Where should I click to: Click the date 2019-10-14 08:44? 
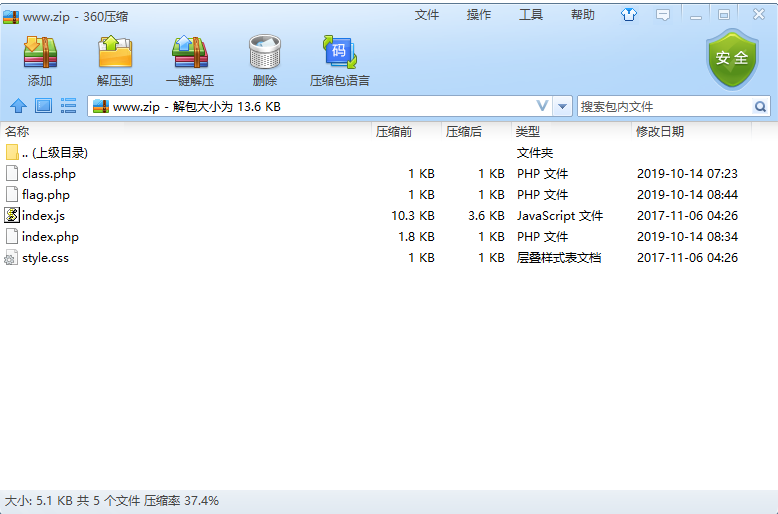click(687, 194)
